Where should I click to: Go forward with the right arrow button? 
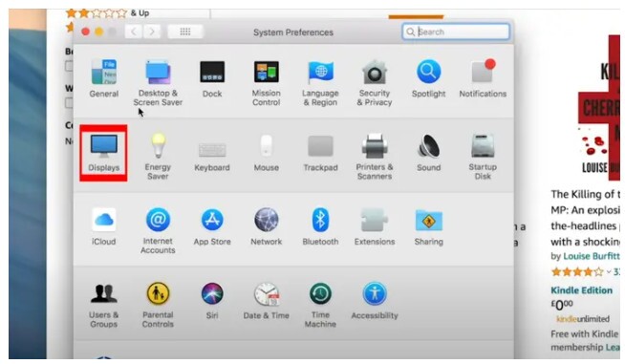pyautogui.click(x=152, y=32)
